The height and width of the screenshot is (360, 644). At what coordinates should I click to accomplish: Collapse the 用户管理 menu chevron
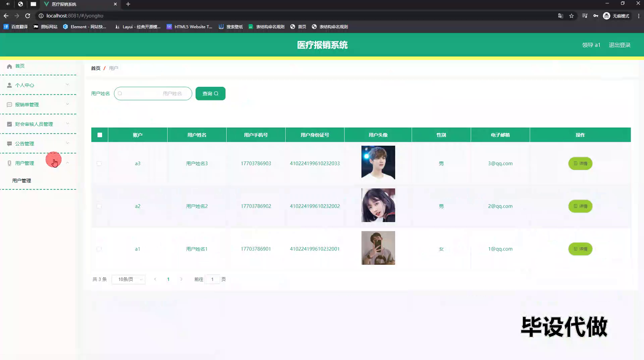point(67,163)
